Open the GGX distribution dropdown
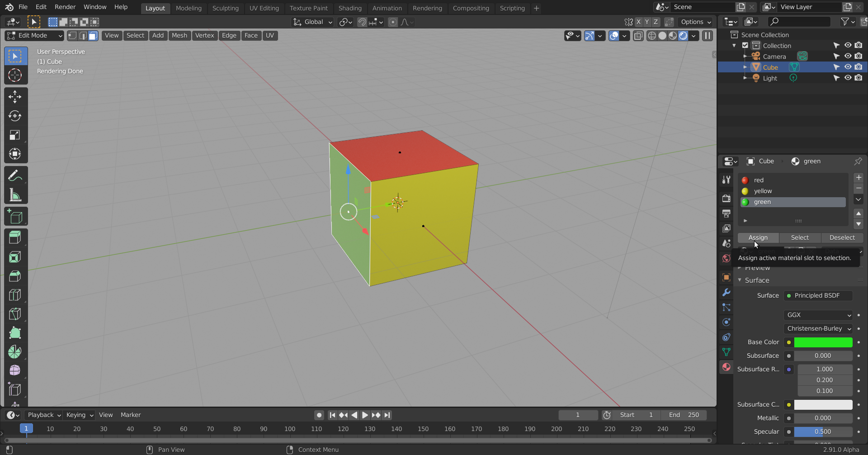868x455 pixels. tap(817, 315)
